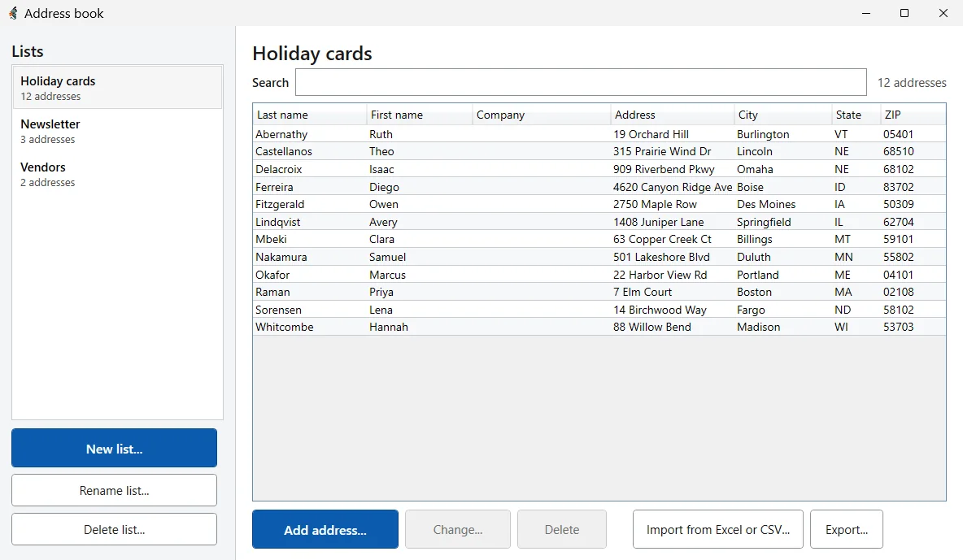The height and width of the screenshot is (560, 963).
Task: Open the Newsletter list
Action: 117,131
